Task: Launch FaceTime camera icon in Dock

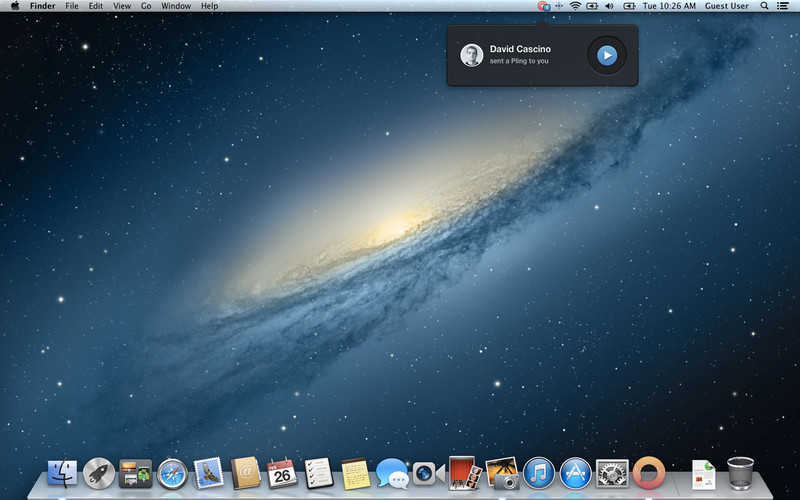Action: [x=428, y=473]
